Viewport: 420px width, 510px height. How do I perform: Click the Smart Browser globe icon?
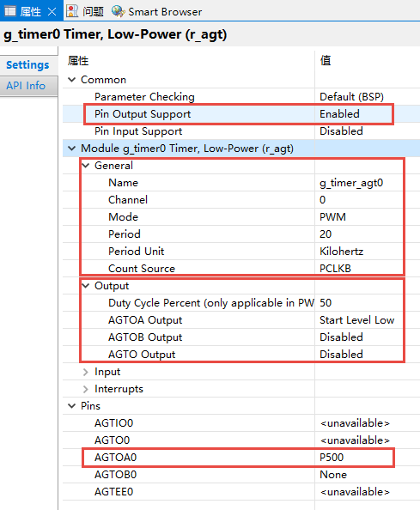click(x=118, y=11)
